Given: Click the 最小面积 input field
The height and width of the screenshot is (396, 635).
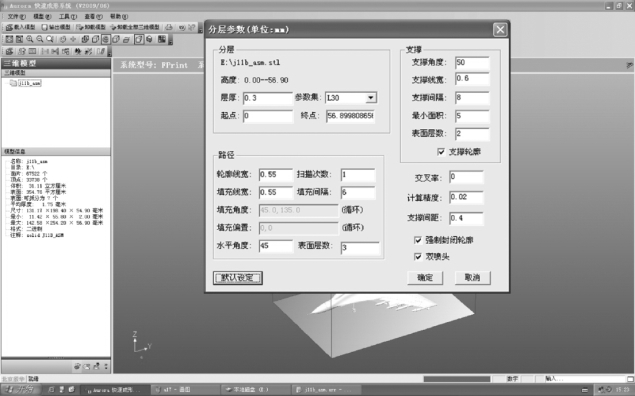Looking at the screenshot, I should tap(472, 116).
